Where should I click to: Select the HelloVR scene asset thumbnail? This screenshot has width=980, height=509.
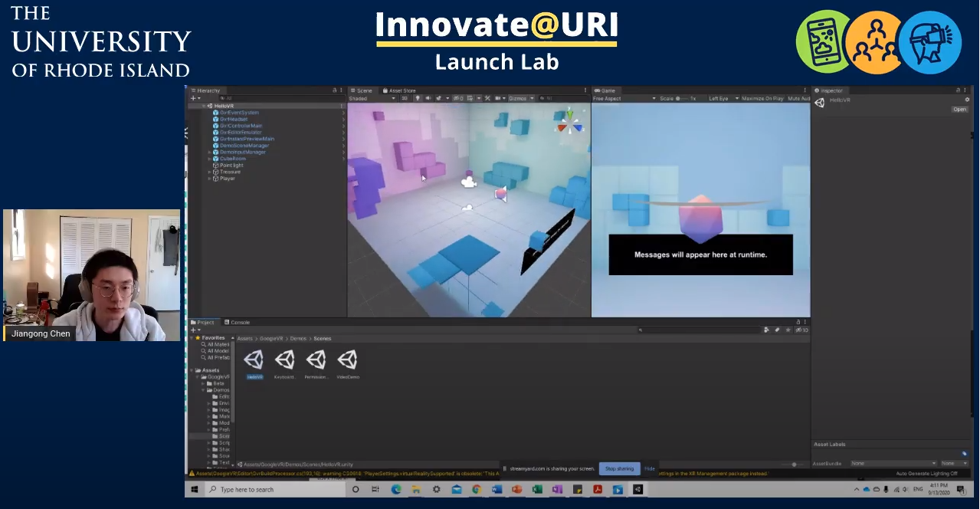point(254,360)
